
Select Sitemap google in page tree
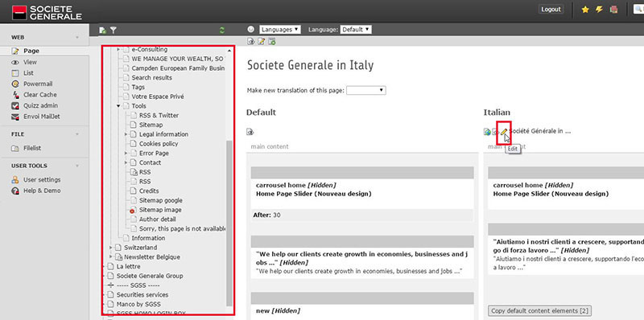pyautogui.click(x=160, y=200)
